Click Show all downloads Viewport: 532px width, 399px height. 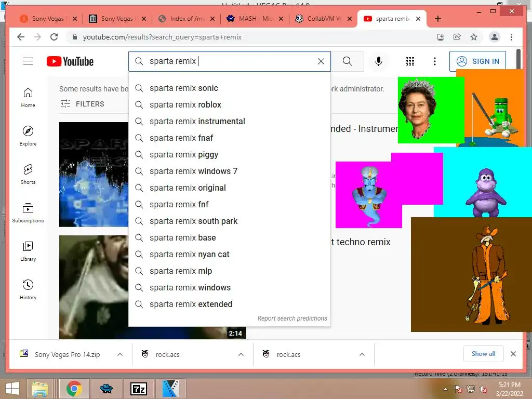483,354
